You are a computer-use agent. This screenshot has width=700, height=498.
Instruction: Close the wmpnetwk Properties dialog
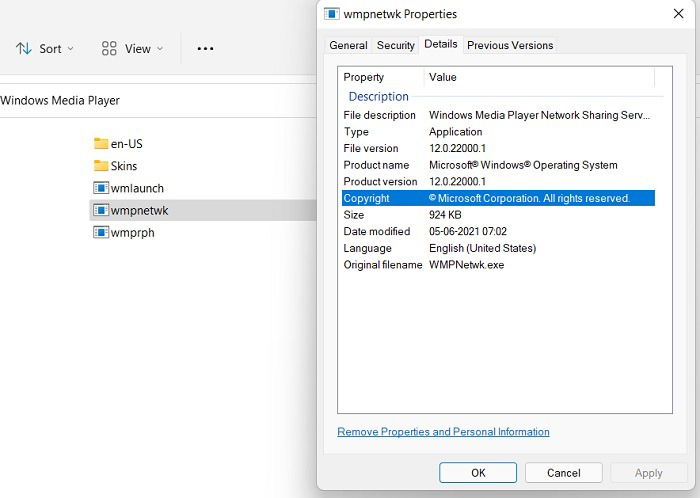point(679,14)
